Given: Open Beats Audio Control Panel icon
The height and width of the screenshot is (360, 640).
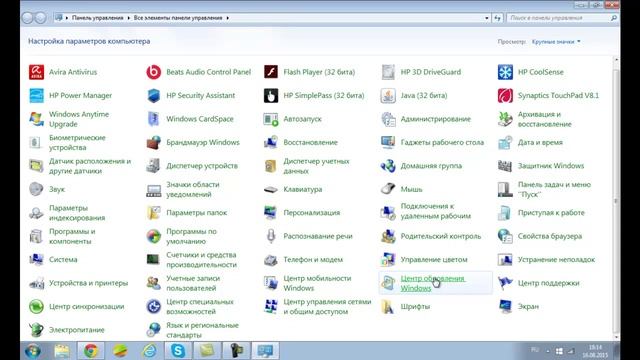Looking at the screenshot, I should 153,72.
